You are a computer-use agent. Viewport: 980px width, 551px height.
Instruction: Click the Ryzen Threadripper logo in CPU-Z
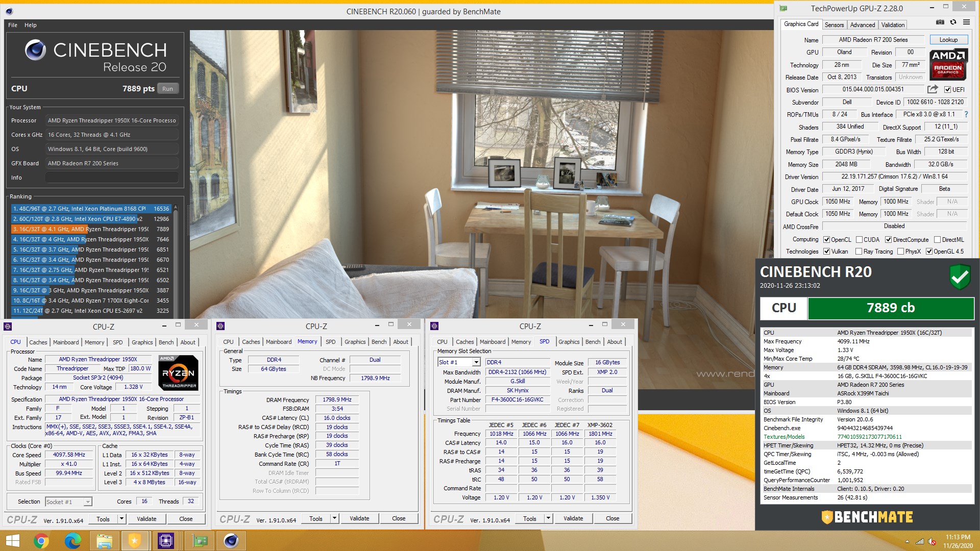(x=178, y=373)
